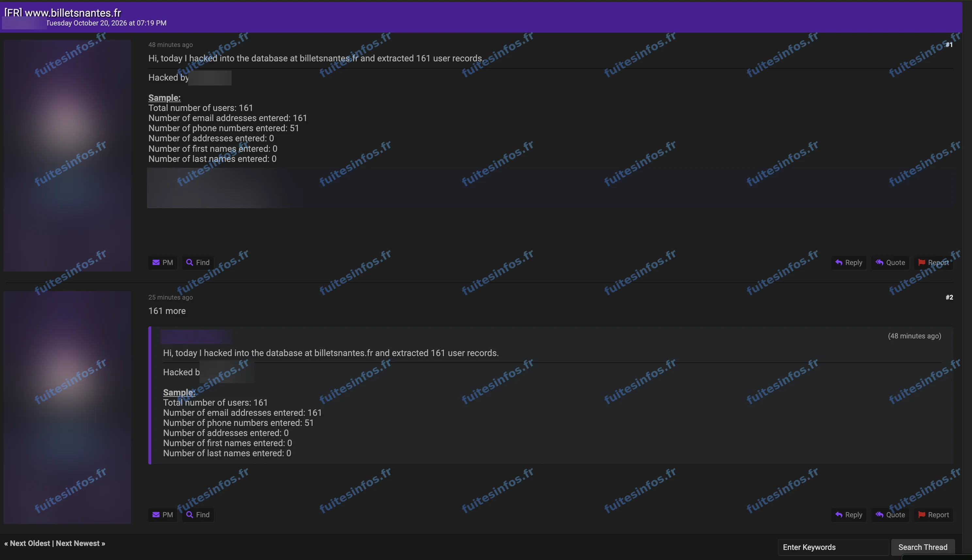Report post #1
Image resolution: width=972 pixels, height=560 pixels.
(934, 263)
